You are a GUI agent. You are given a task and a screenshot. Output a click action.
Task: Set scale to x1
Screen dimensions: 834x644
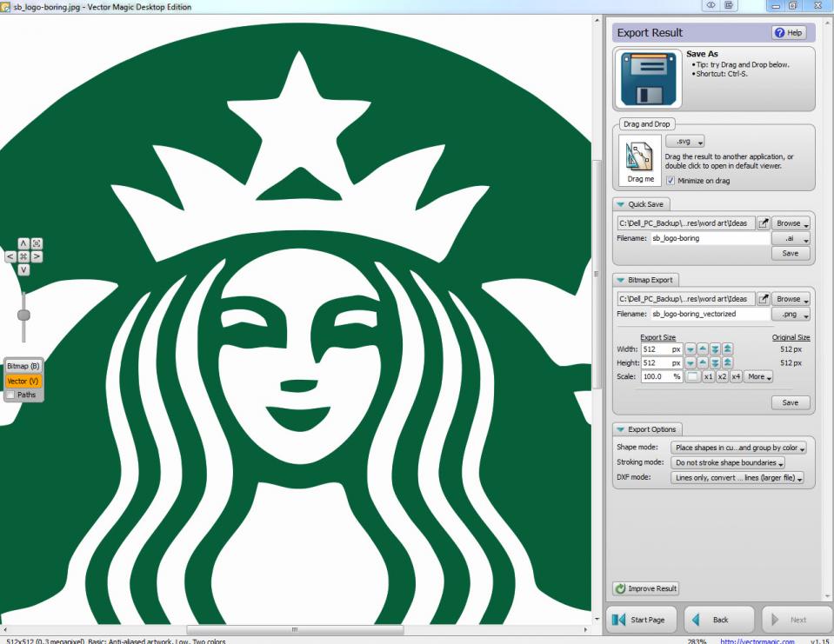[x=709, y=376]
